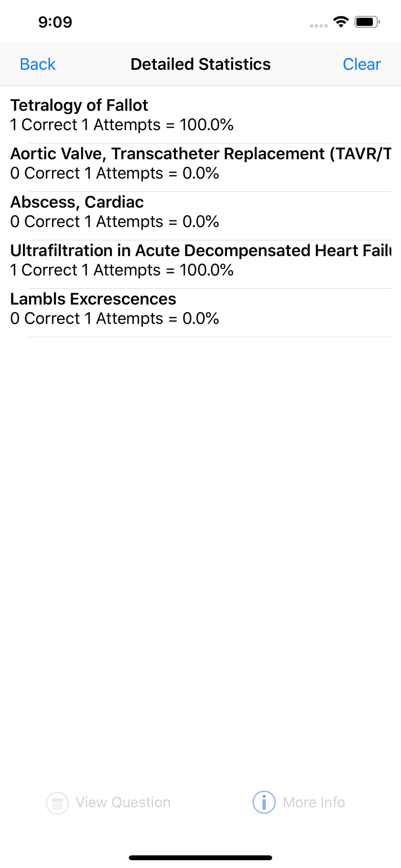The height and width of the screenshot is (868, 401).
Task: Select the Tetralogy of Fallot row
Action: click(x=200, y=115)
